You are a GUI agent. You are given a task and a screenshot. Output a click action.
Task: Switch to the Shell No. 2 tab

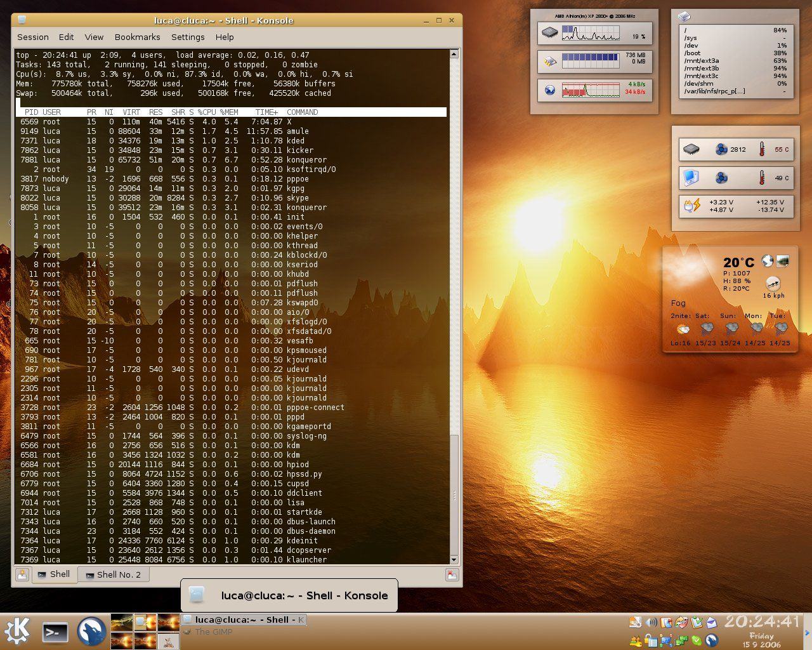pos(113,574)
